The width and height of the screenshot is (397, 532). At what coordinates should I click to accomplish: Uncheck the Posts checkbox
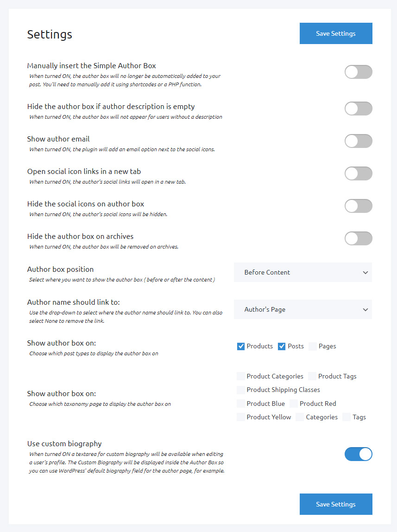click(282, 346)
